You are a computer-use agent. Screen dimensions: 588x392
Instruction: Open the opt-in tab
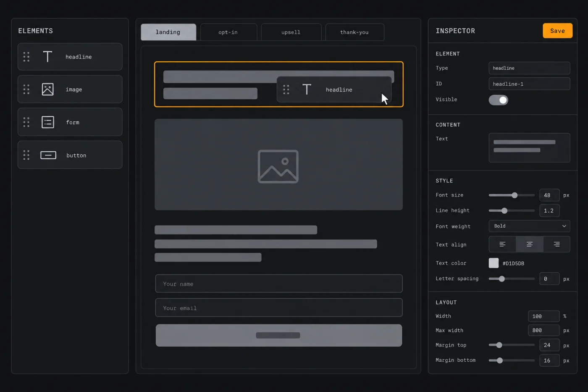click(228, 32)
